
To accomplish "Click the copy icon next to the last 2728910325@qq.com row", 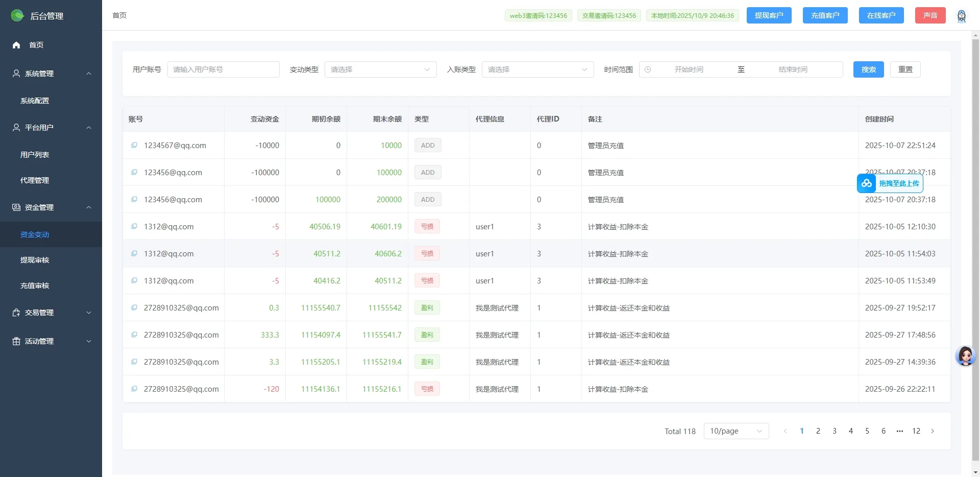I will (x=134, y=389).
